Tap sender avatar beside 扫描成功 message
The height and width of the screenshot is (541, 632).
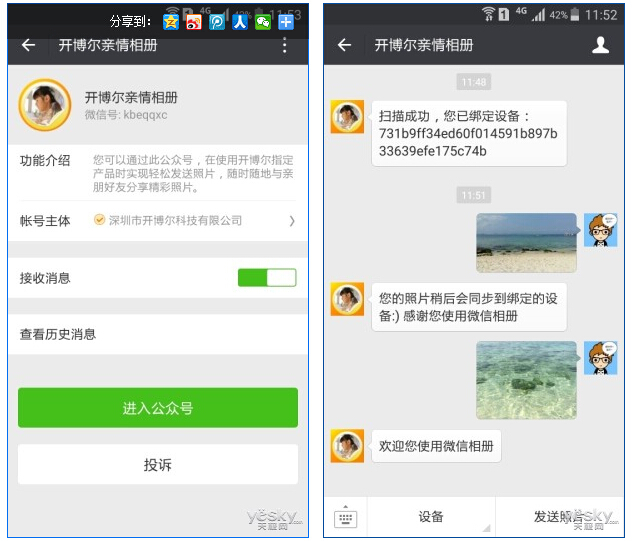tap(347, 117)
